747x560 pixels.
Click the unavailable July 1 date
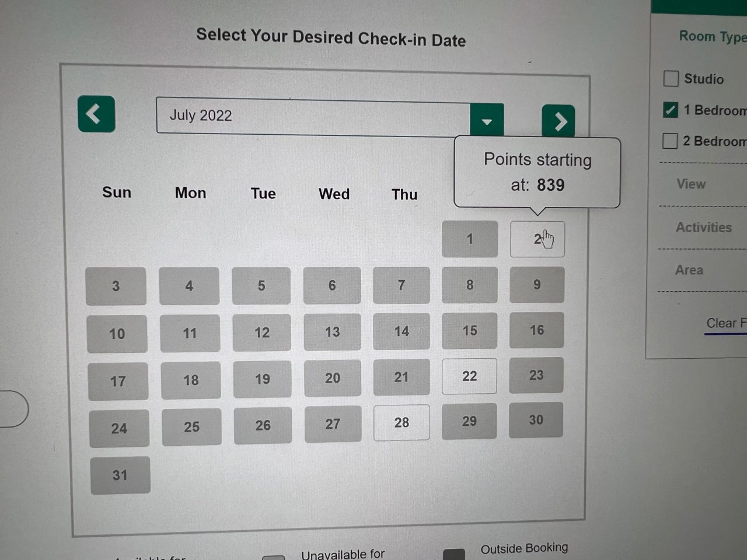pos(469,239)
